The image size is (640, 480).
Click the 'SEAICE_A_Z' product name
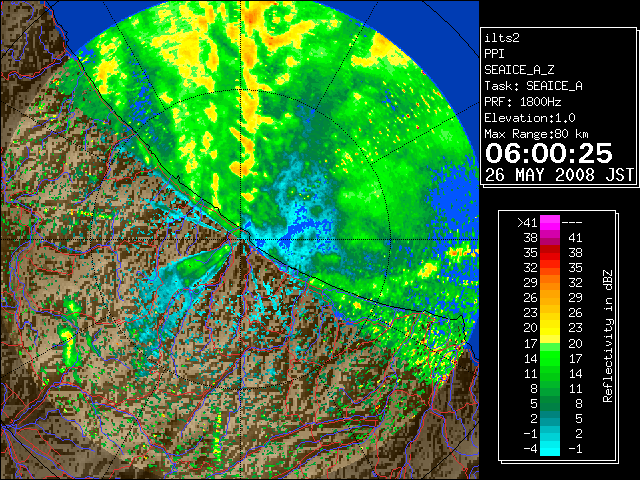[519, 70]
